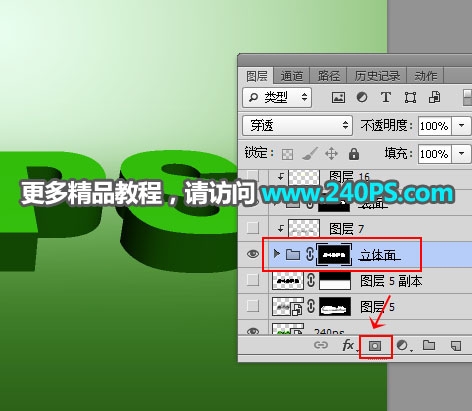Image resolution: width=472 pixels, height=411 pixels.
Task: Select the 立体面 folder icon
Action: pyautogui.click(x=293, y=255)
